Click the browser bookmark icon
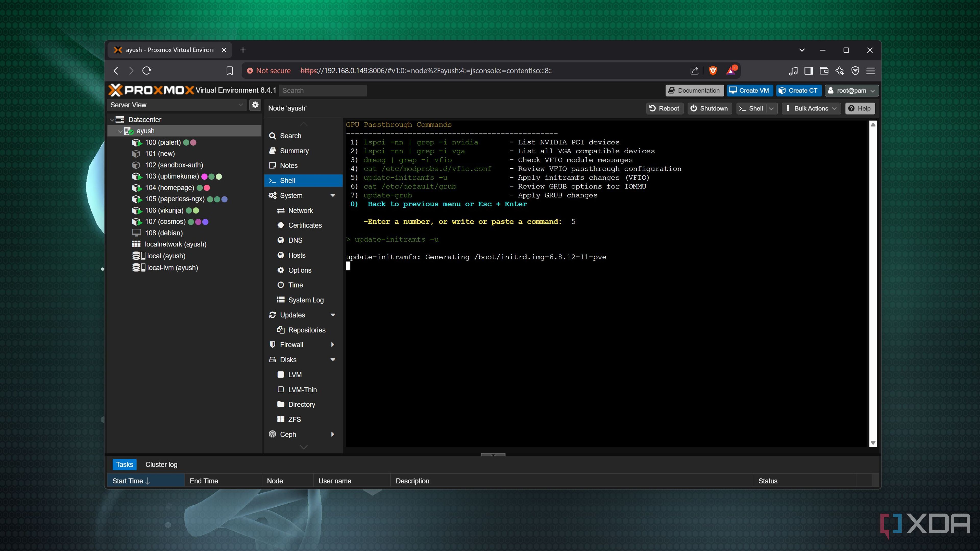980x551 pixels. [229, 71]
